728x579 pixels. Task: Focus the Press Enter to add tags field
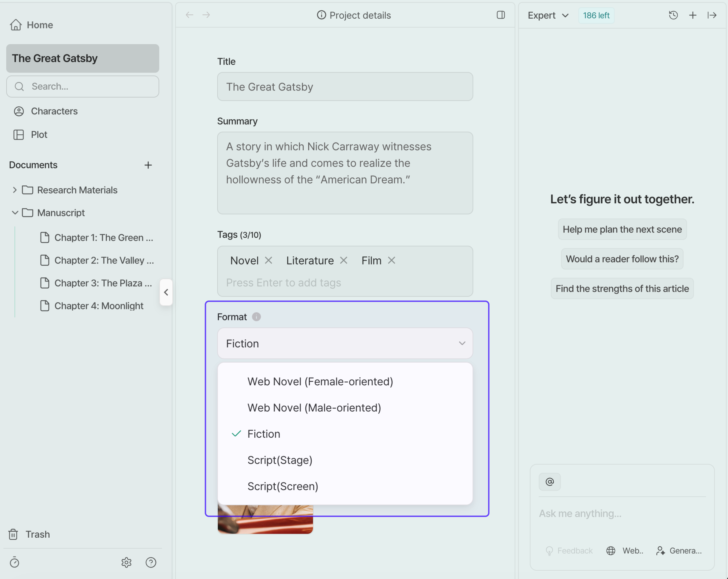[x=284, y=283]
